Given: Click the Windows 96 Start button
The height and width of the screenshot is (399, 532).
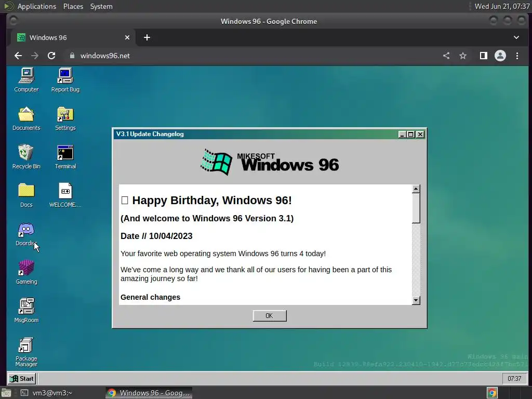Looking at the screenshot, I should pyautogui.click(x=22, y=379).
